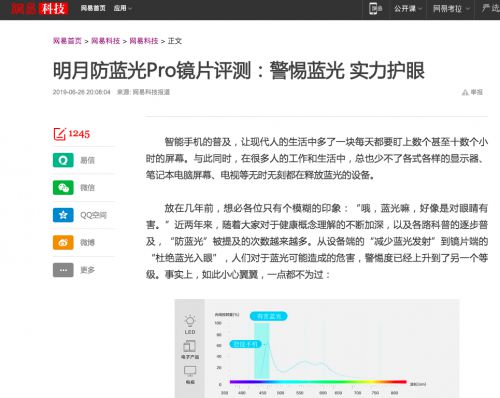The image size is (500, 398).
Task: Go to 网易首页 via the breadcrumb
Action: [67, 41]
